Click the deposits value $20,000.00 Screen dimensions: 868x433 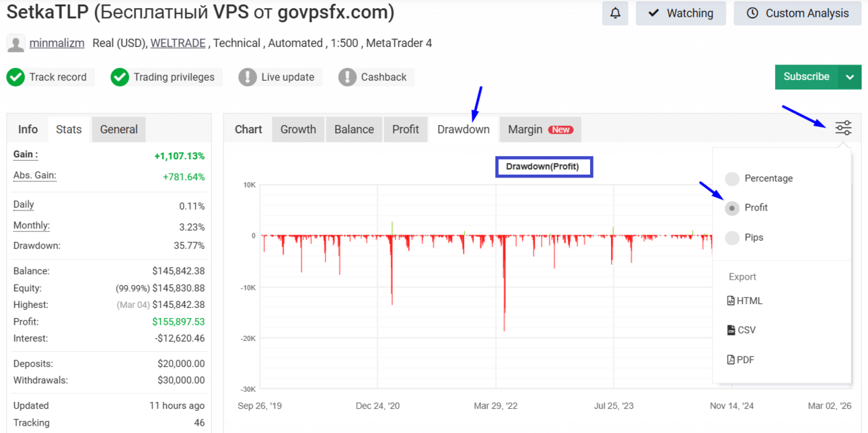[182, 364]
